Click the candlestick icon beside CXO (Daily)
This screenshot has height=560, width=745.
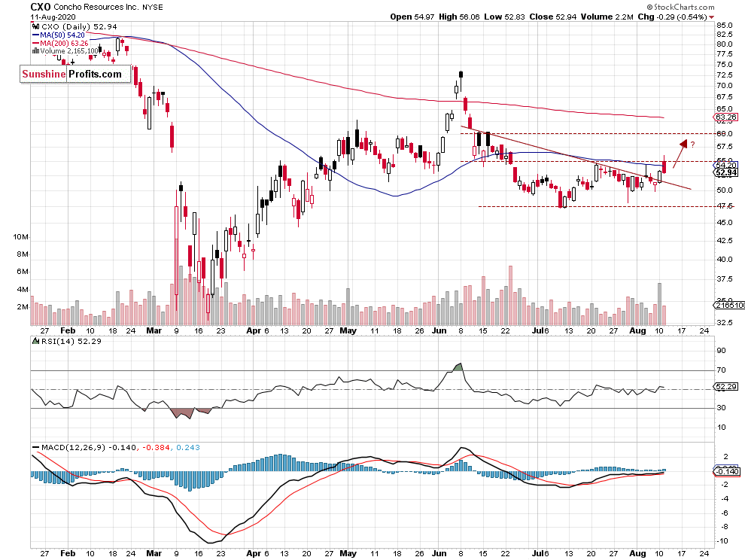(36, 26)
